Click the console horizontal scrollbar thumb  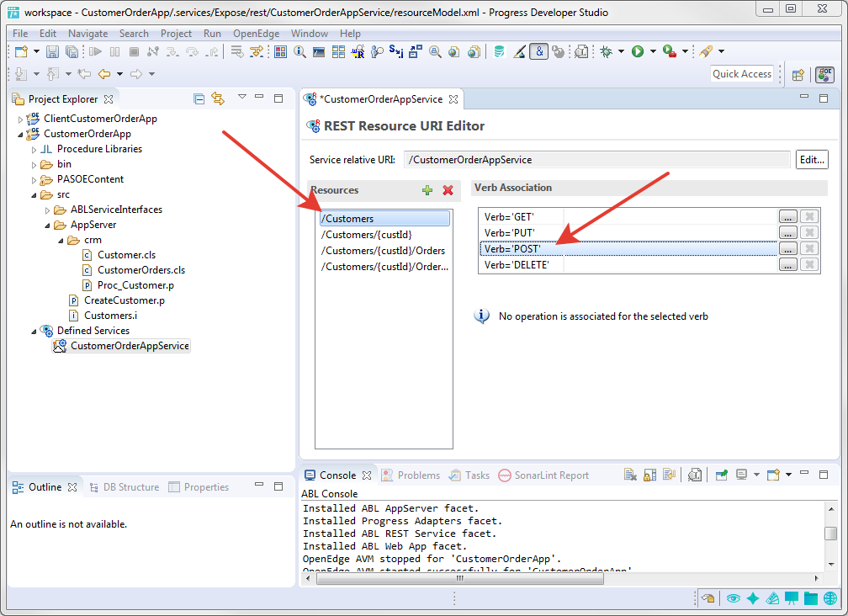pyautogui.click(x=459, y=578)
